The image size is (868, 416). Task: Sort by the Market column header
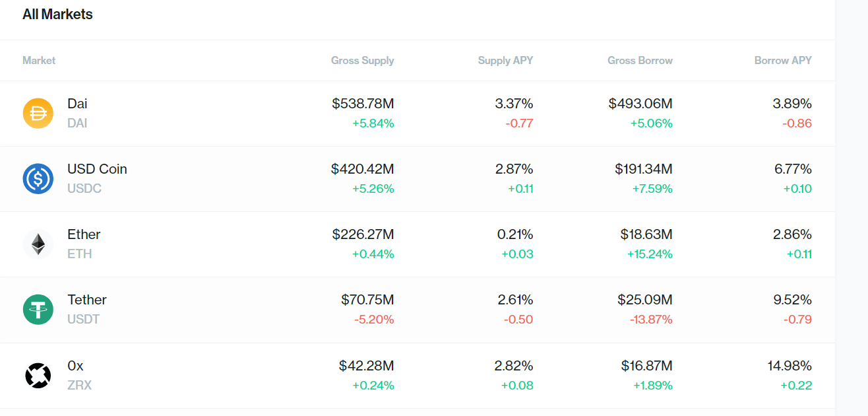pyautogui.click(x=39, y=60)
